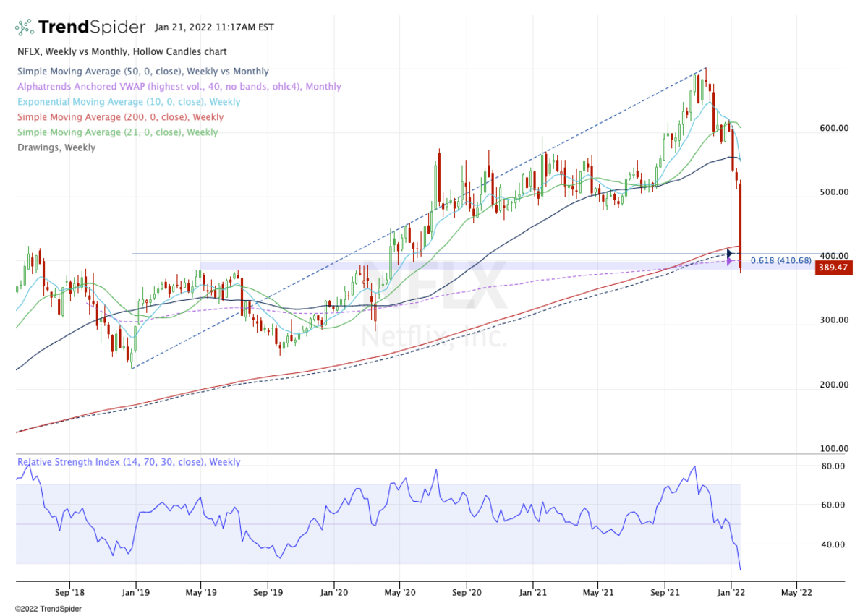The image size is (868, 616).
Task: Open the Relative Strength Index indicator label
Action: click(129, 462)
